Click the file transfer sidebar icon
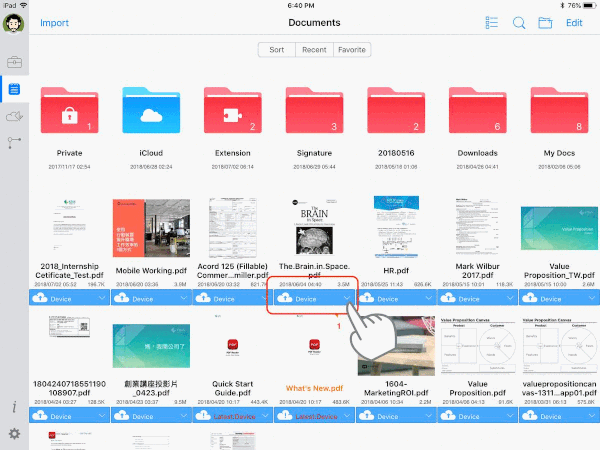 [x=14, y=143]
